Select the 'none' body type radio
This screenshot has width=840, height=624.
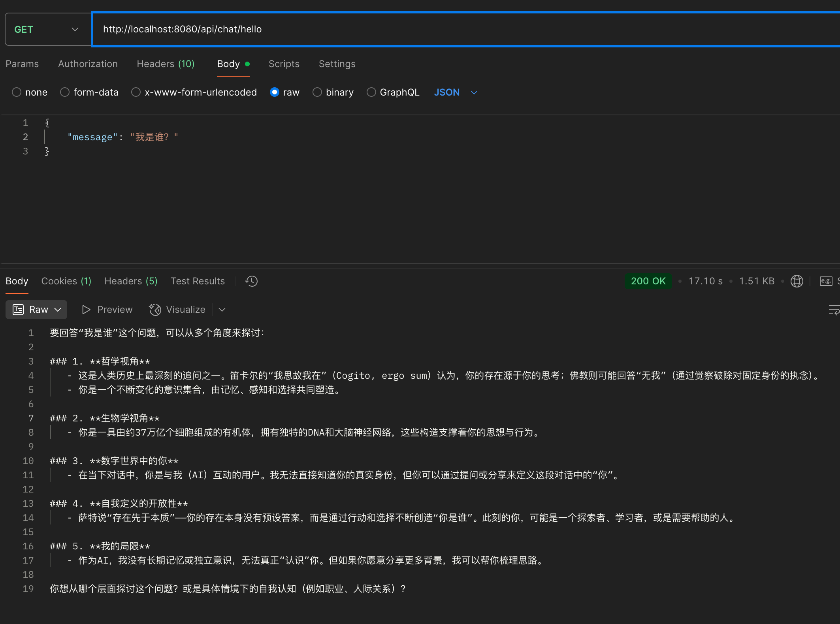tap(17, 92)
